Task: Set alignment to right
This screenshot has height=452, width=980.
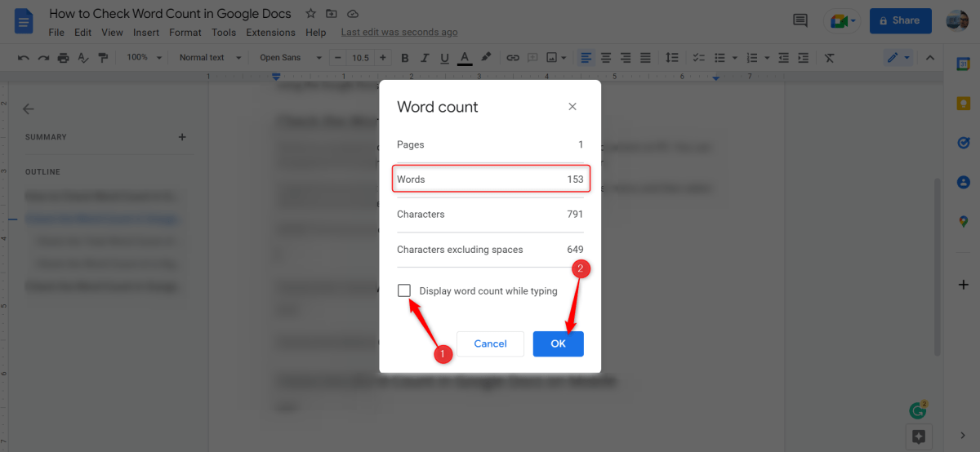Action: tap(626, 58)
